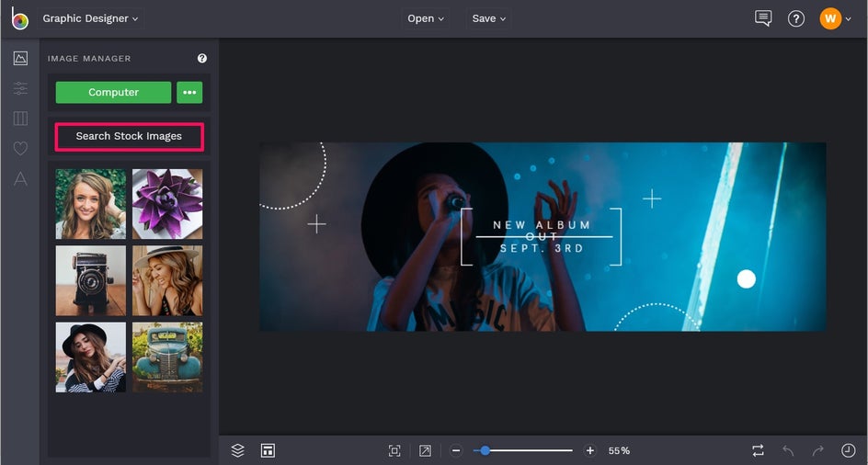
Task: Select the laughing woman in straw hat thumbnail
Action: click(167, 280)
